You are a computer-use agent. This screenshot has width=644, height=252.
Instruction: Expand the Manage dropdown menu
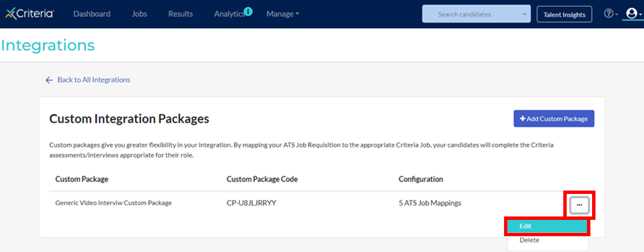click(x=283, y=14)
